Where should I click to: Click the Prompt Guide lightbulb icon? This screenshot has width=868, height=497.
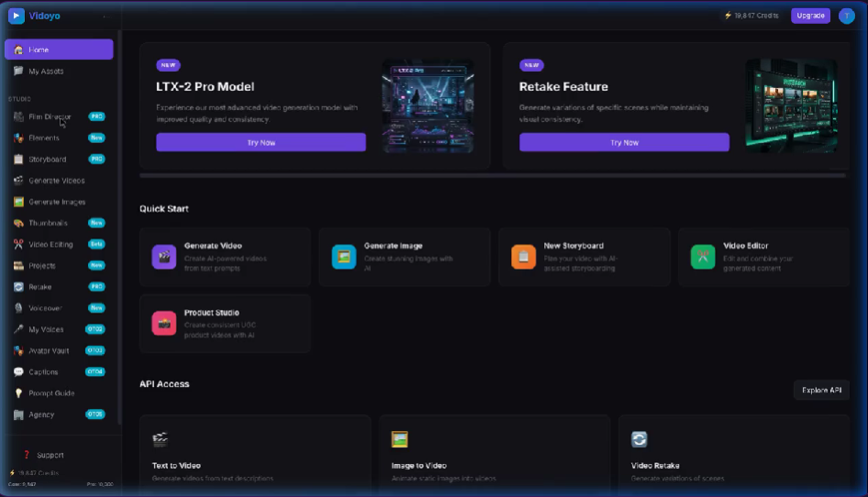point(19,393)
